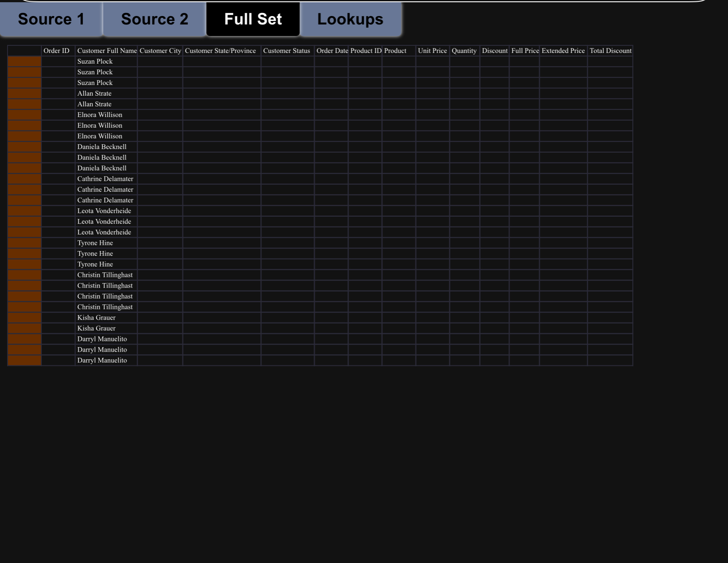Open the Lookups tab

(x=350, y=19)
